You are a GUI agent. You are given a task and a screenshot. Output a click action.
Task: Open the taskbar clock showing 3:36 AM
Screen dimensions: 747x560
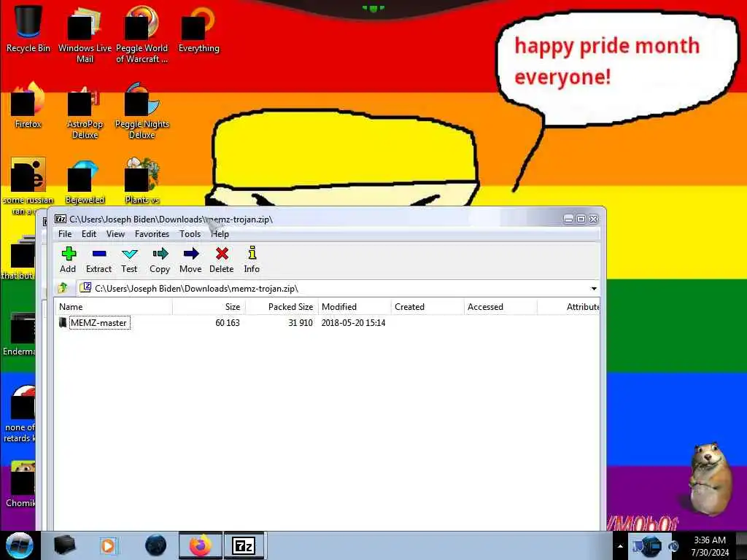pyautogui.click(x=710, y=545)
